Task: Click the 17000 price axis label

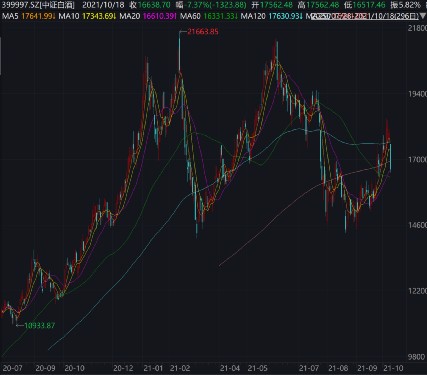Action: (417, 159)
